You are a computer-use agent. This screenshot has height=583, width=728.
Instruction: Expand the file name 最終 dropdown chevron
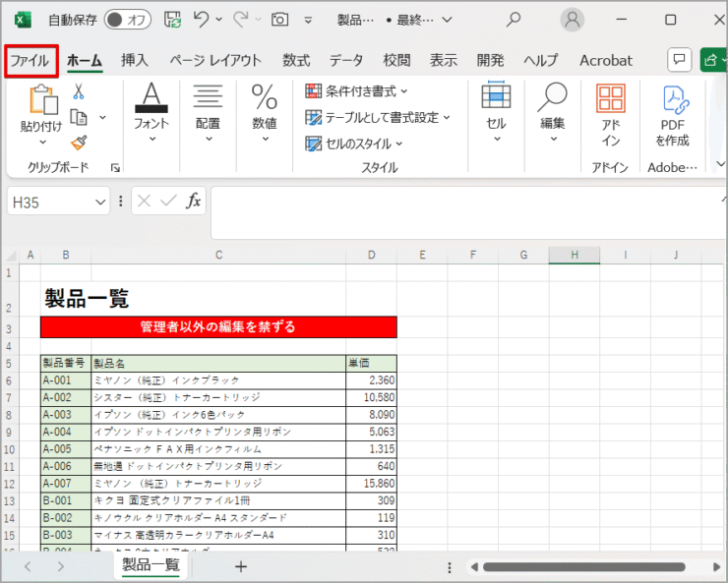[x=447, y=20]
